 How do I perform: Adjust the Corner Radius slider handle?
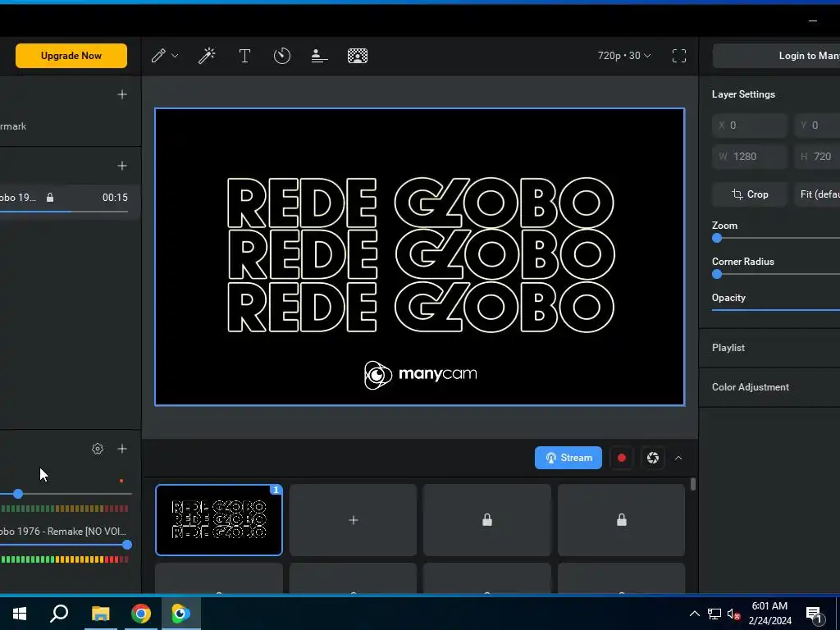[x=717, y=274]
